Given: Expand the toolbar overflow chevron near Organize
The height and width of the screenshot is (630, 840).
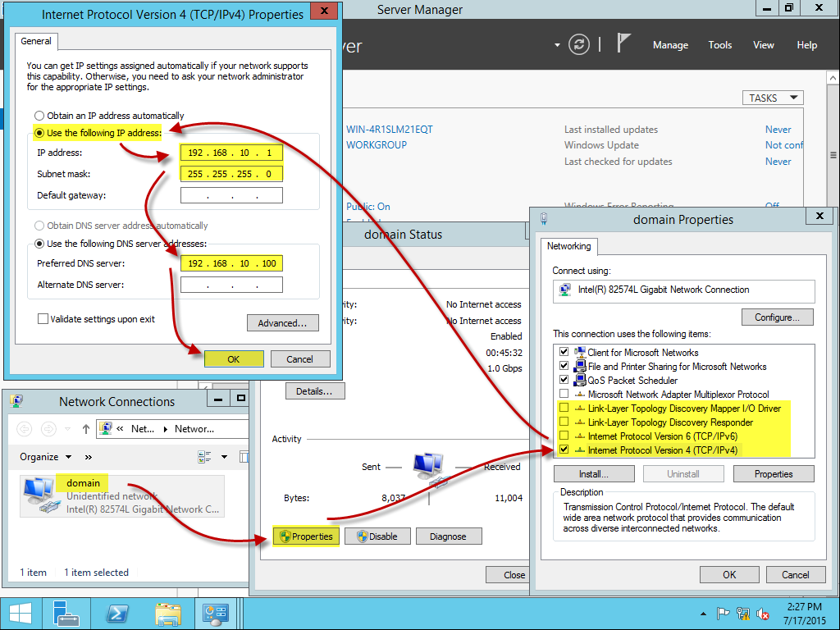Looking at the screenshot, I should click(89, 457).
